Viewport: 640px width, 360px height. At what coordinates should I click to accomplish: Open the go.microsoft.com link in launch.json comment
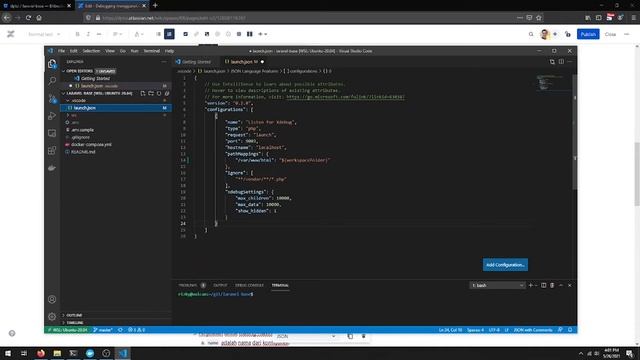tap(345, 97)
